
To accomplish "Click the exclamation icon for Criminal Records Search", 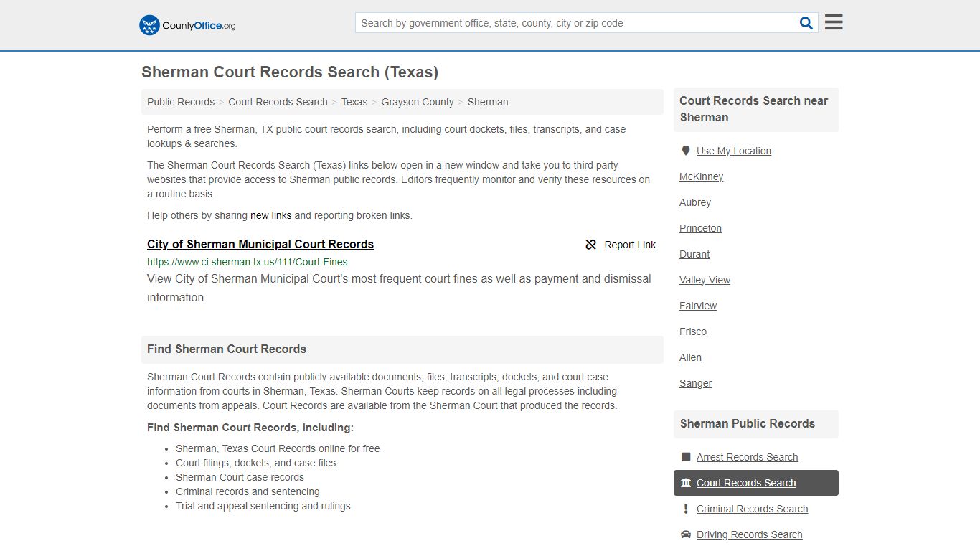I will coord(686,509).
